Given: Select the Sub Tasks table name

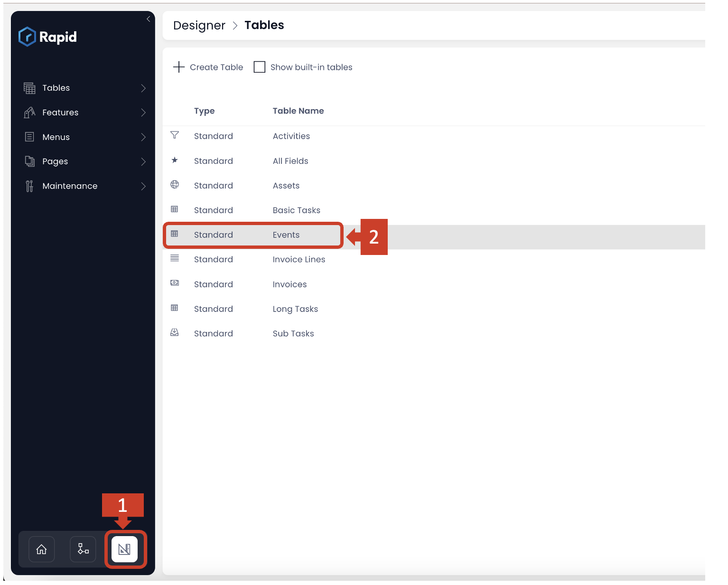Looking at the screenshot, I should tap(293, 333).
